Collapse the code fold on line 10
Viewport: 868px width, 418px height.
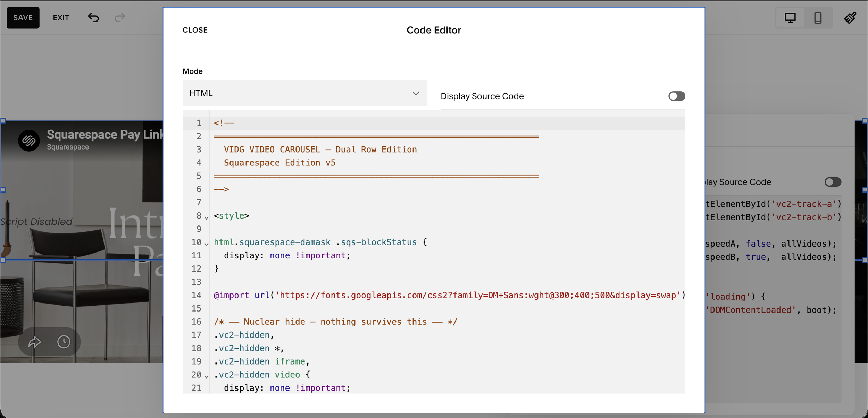pyautogui.click(x=207, y=245)
